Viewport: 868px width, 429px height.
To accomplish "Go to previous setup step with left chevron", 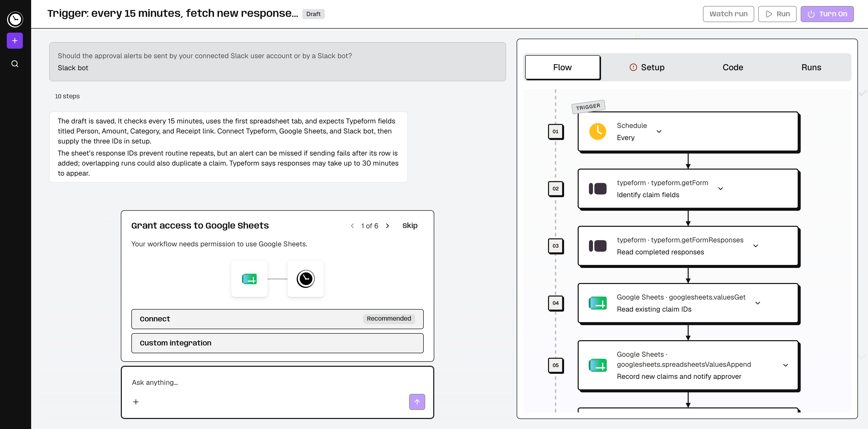I will pyautogui.click(x=352, y=226).
